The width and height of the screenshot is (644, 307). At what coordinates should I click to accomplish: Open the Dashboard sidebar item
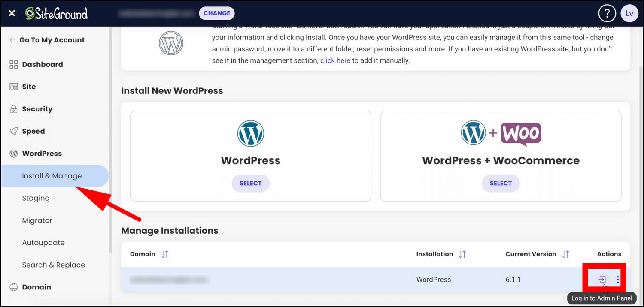point(42,64)
